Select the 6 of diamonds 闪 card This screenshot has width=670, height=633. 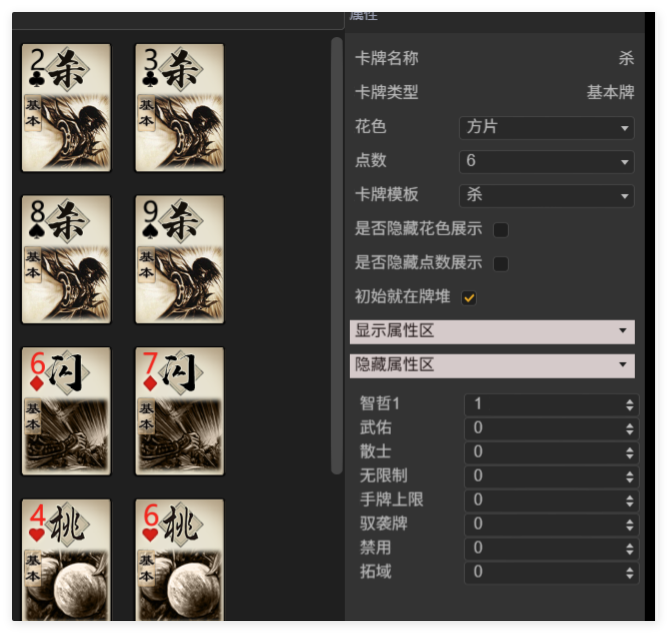[66, 411]
